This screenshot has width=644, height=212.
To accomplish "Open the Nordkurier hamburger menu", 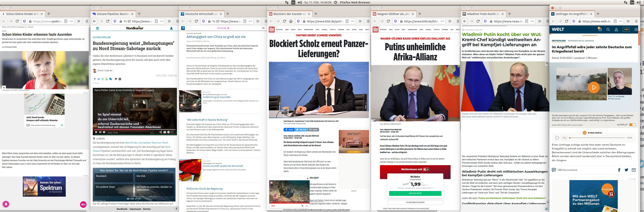I will [97, 28].
